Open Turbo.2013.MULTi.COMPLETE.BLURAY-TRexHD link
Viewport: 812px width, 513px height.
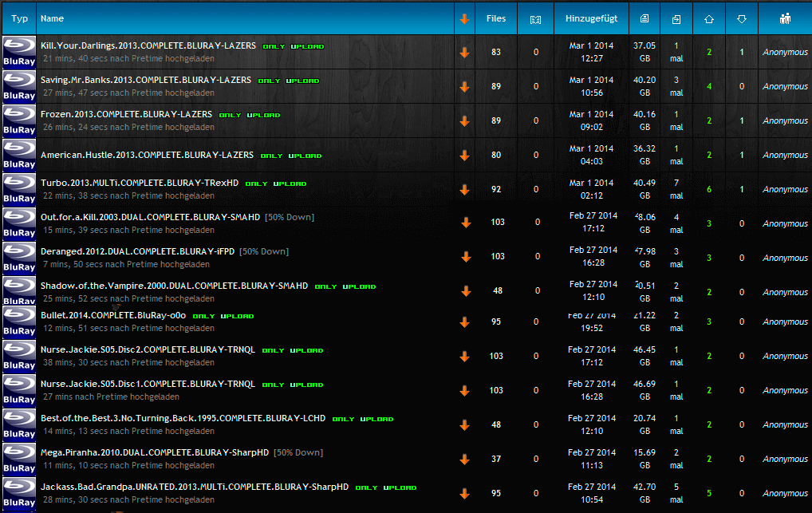(140, 183)
